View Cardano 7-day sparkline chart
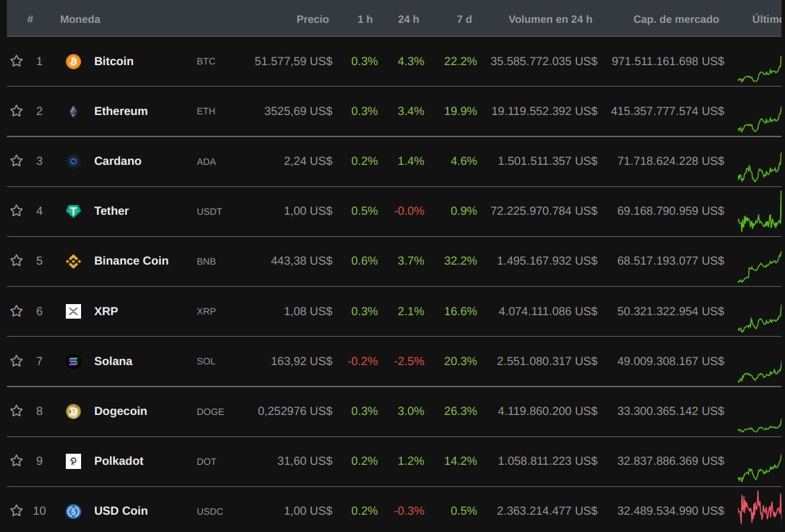The height and width of the screenshot is (532, 785). (759, 168)
